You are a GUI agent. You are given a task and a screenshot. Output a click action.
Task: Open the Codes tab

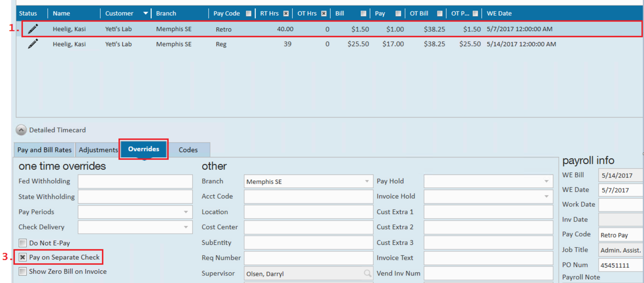click(188, 150)
